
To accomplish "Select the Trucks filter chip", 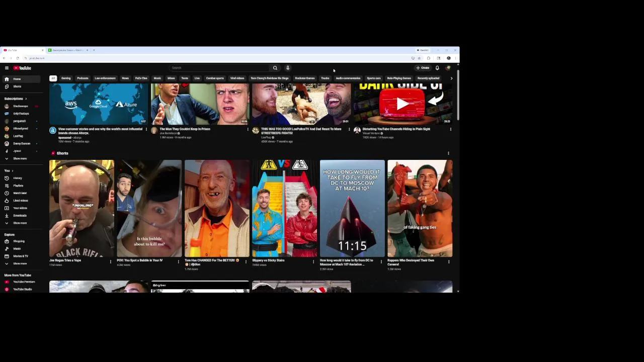I will point(325,78).
